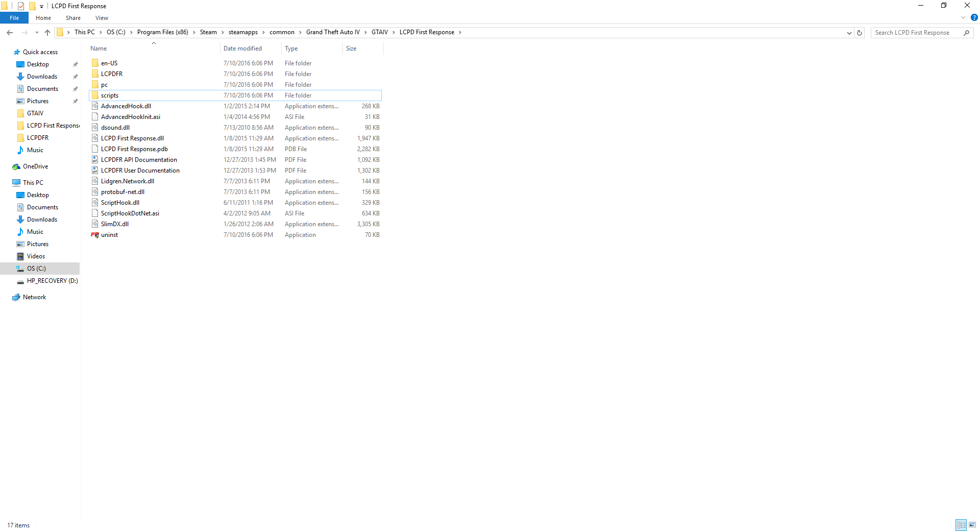Click the ScriptHookDotNet.asi file icon
Image resolution: width=980 pixels, height=531 pixels.
[x=95, y=213]
